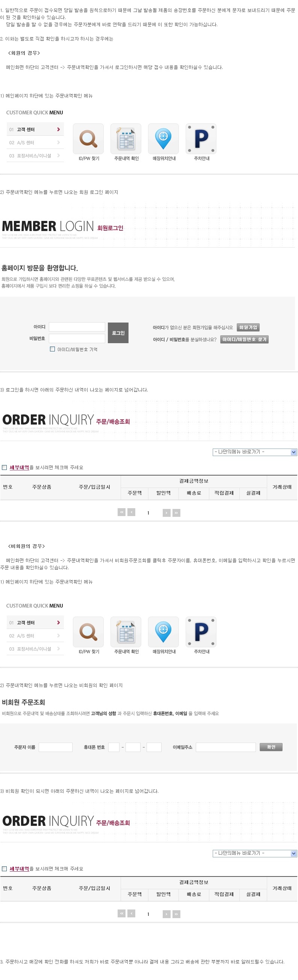Click the 이메일주소 input field
This screenshot has height=980, width=298.
point(225,747)
